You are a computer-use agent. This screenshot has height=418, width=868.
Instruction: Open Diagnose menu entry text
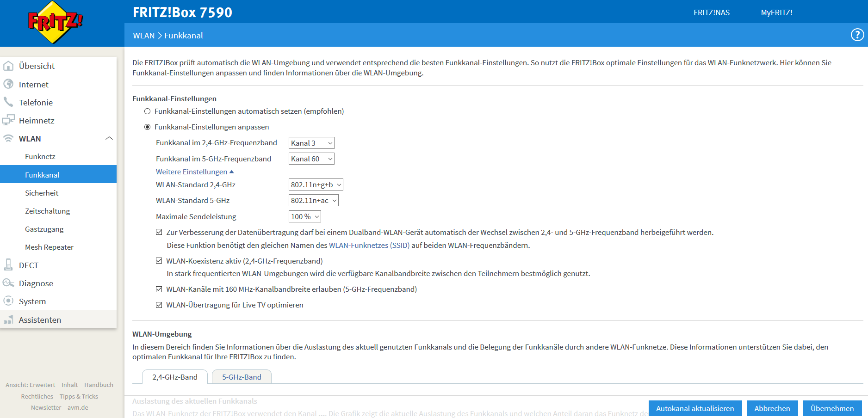pos(36,283)
